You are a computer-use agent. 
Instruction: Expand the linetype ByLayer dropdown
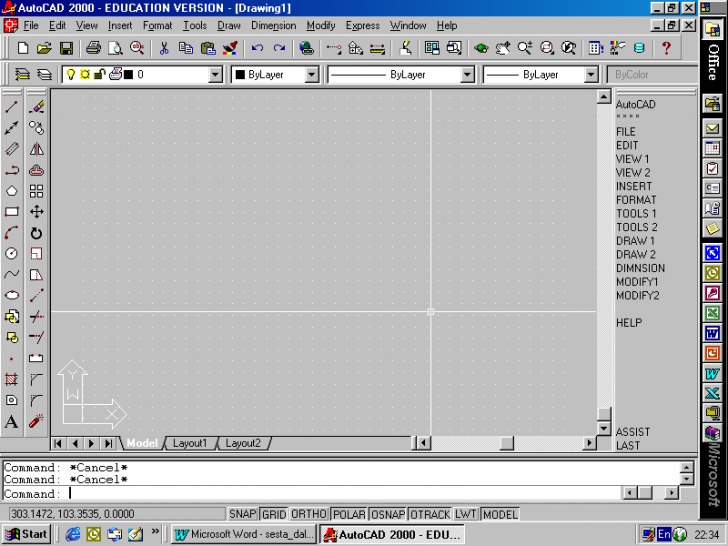pyautogui.click(x=467, y=74)
